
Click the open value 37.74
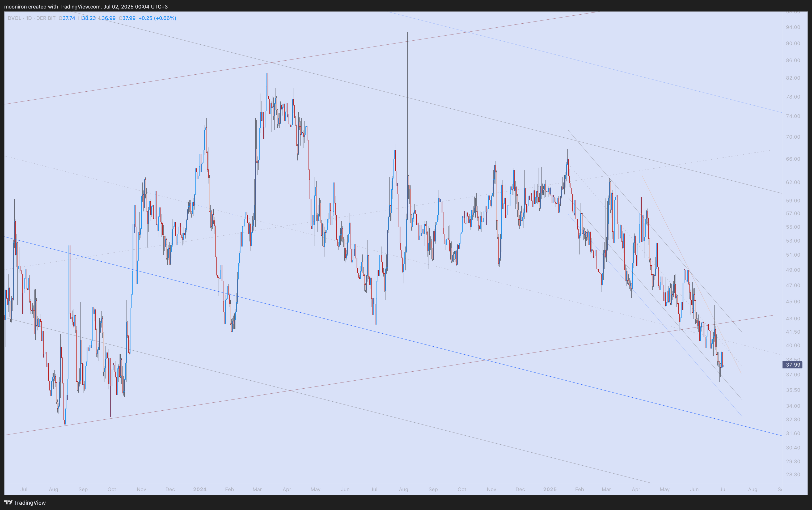pos(69,18)
